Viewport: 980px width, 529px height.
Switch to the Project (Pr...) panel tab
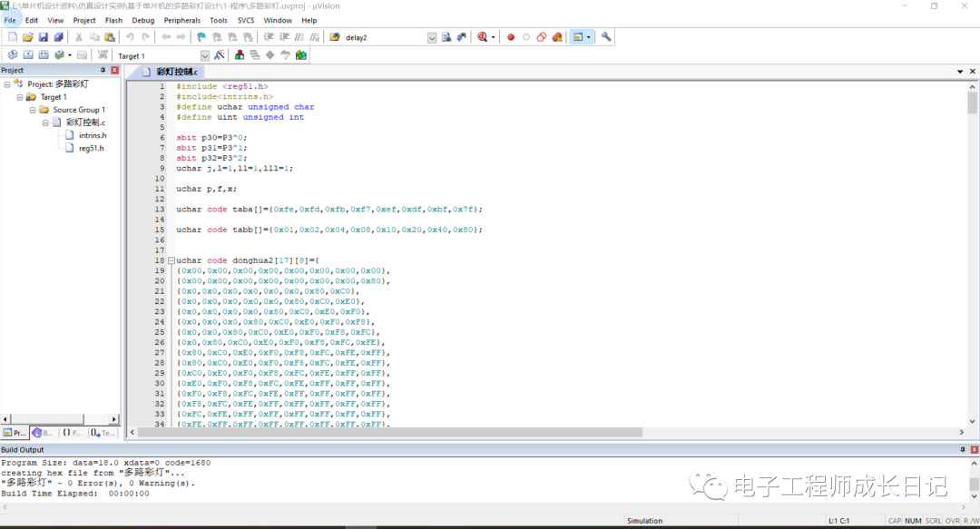point(15,433)
